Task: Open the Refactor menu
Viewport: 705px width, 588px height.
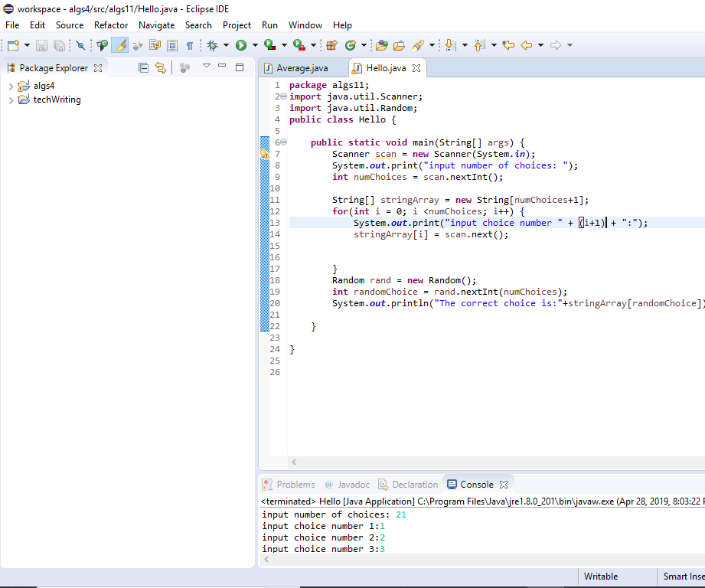Action: 111,24
